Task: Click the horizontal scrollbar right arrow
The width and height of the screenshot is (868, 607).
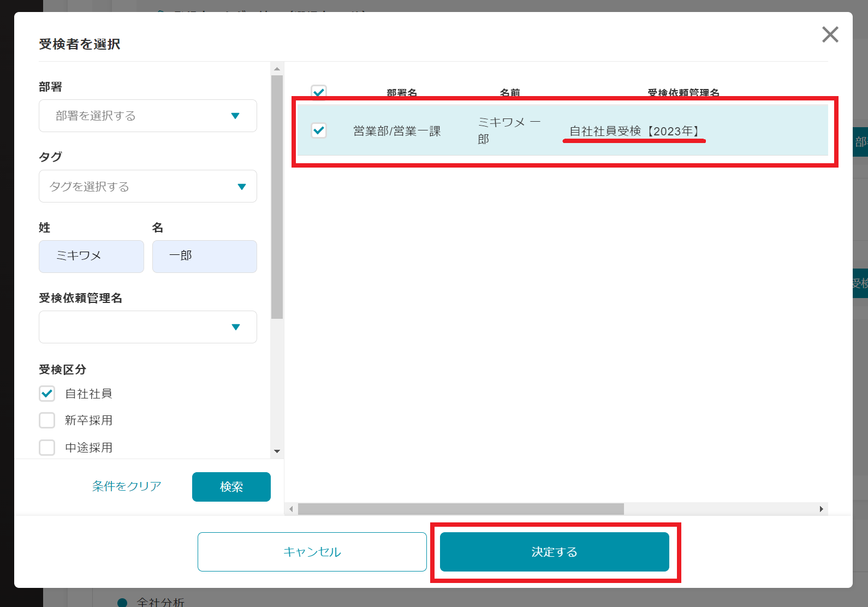Action: (821, 509)
